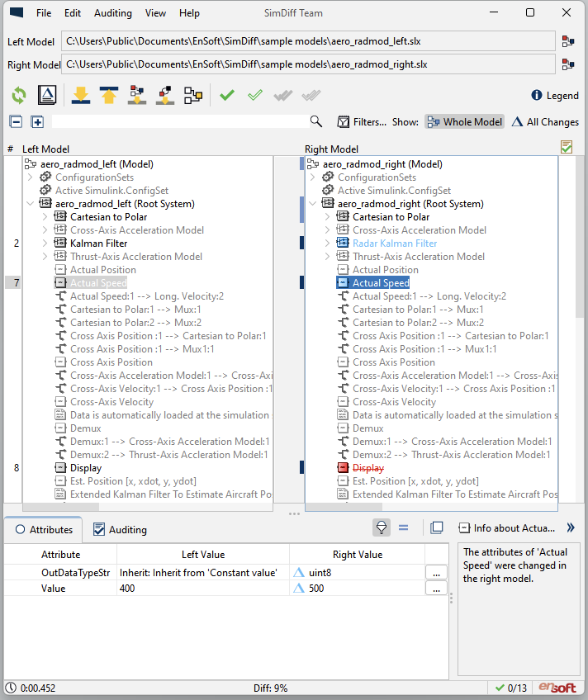Click the outlined green checkmark icon

coord(255,95)
